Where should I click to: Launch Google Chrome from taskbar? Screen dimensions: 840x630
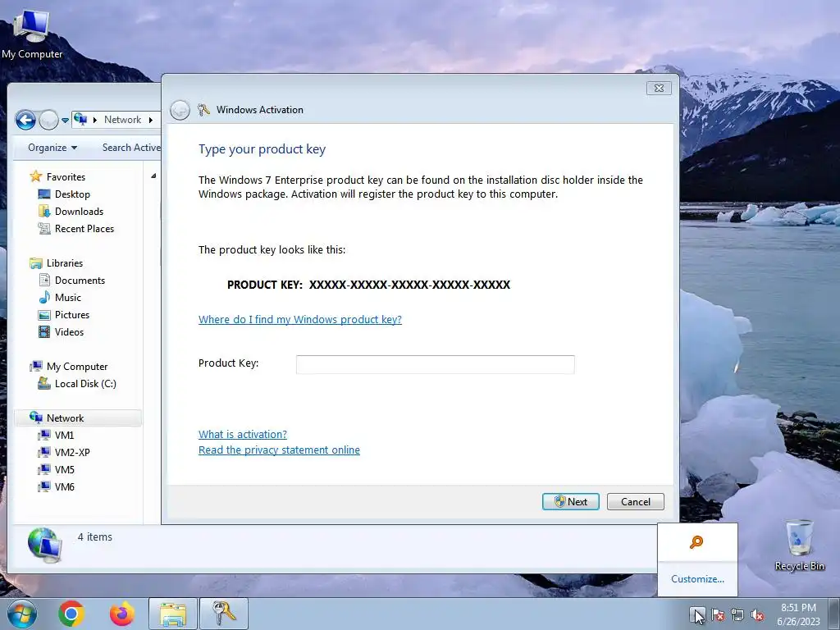[71, 614]
